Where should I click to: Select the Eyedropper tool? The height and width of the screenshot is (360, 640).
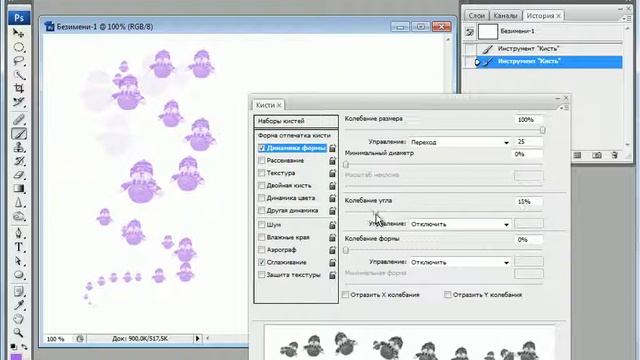coord(18,305)
